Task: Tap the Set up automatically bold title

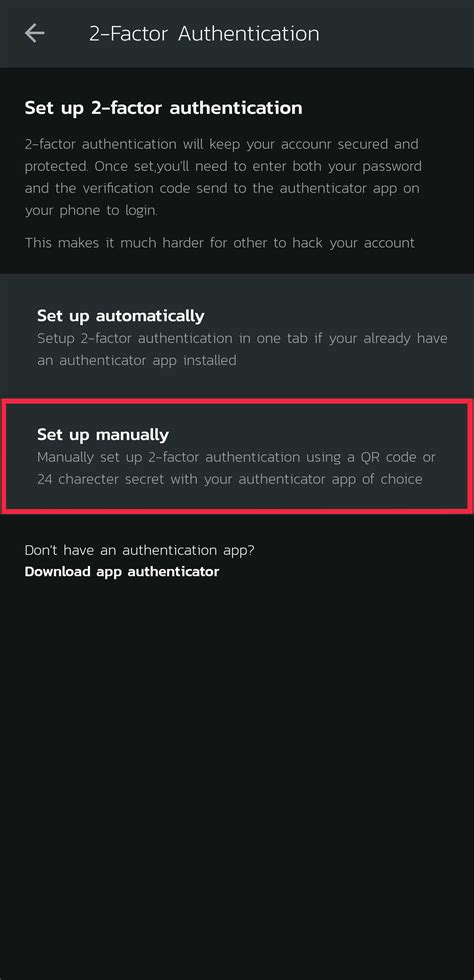Action: point(121,316)
